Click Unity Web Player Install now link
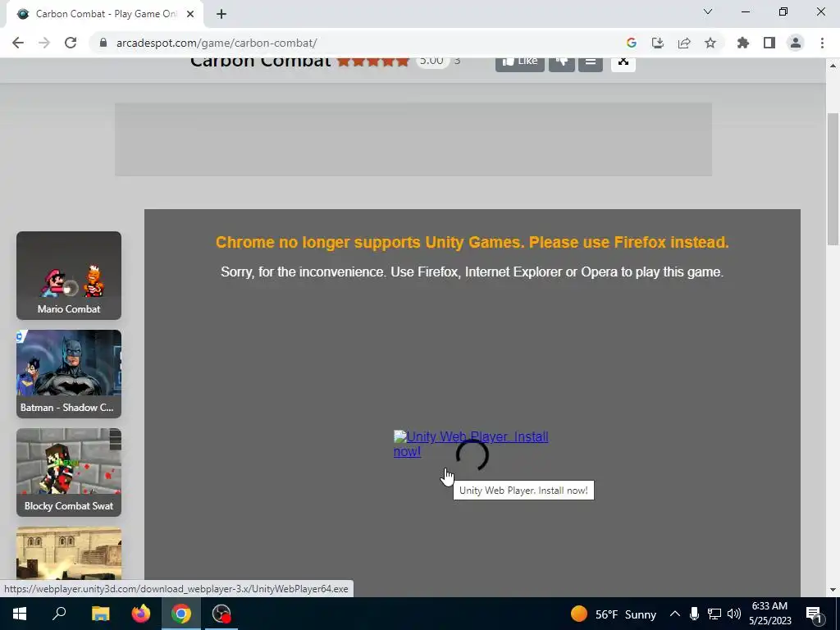The height and width of the screenshot is (630, 840). 471,444
